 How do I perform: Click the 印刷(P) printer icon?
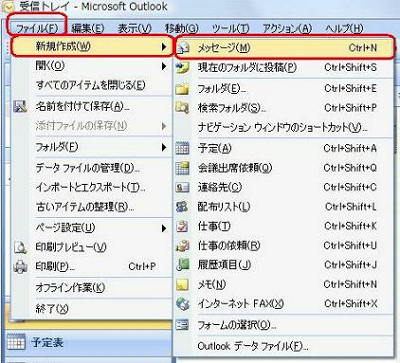(x=20, y=267)
